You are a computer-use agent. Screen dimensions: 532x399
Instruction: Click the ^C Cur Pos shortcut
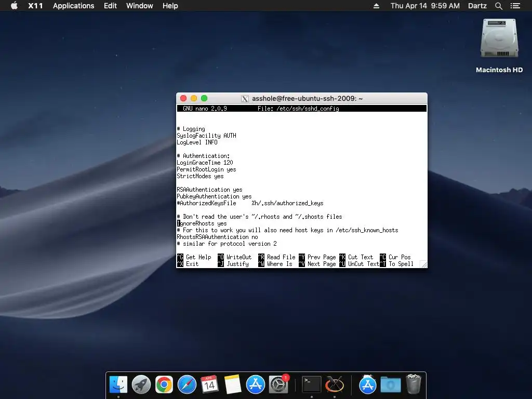(x=395, y=258)
